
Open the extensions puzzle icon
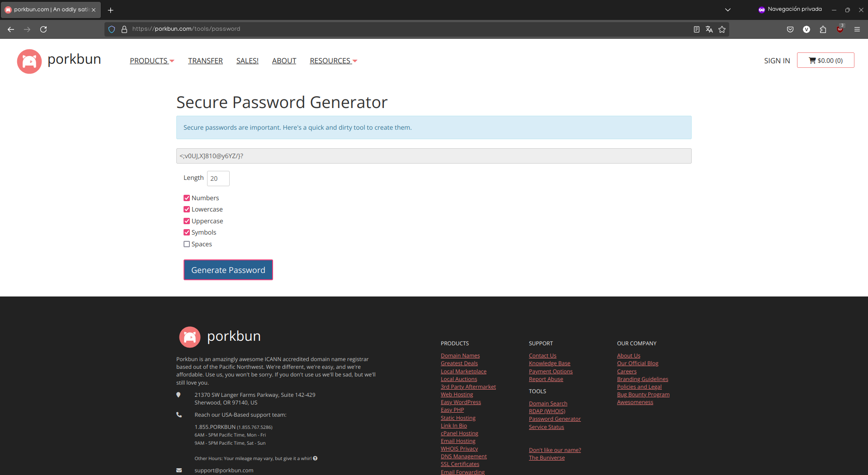[823, 29]
